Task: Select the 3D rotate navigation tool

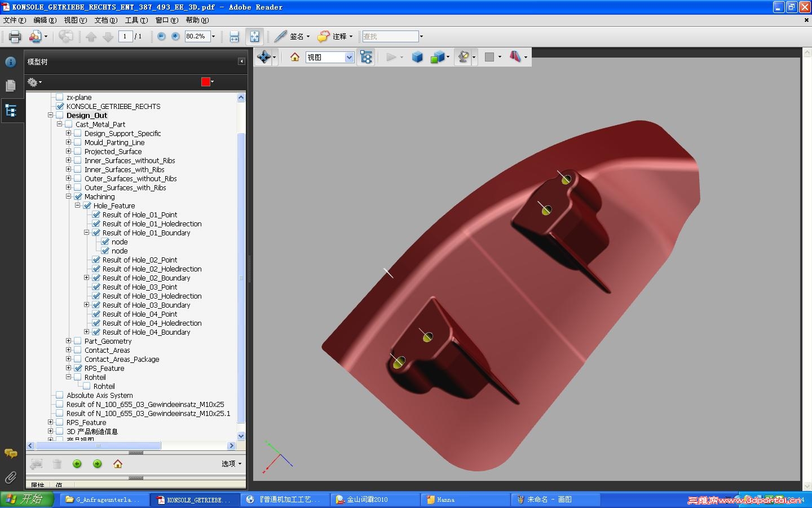Action: [x=263, y=57]
